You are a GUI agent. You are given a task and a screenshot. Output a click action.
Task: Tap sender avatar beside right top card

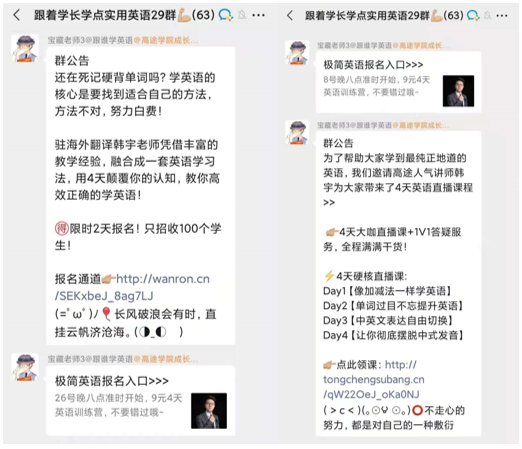(x=297, y=53)
